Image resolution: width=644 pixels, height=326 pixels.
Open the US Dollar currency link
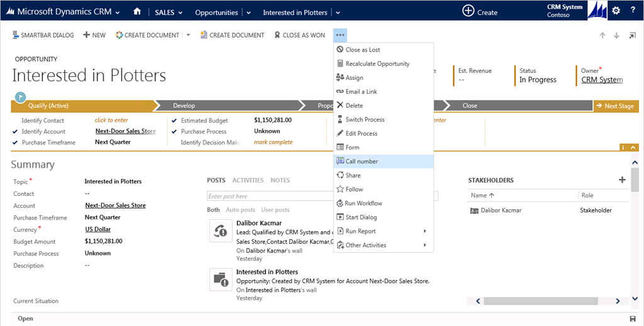pos(97,229)
